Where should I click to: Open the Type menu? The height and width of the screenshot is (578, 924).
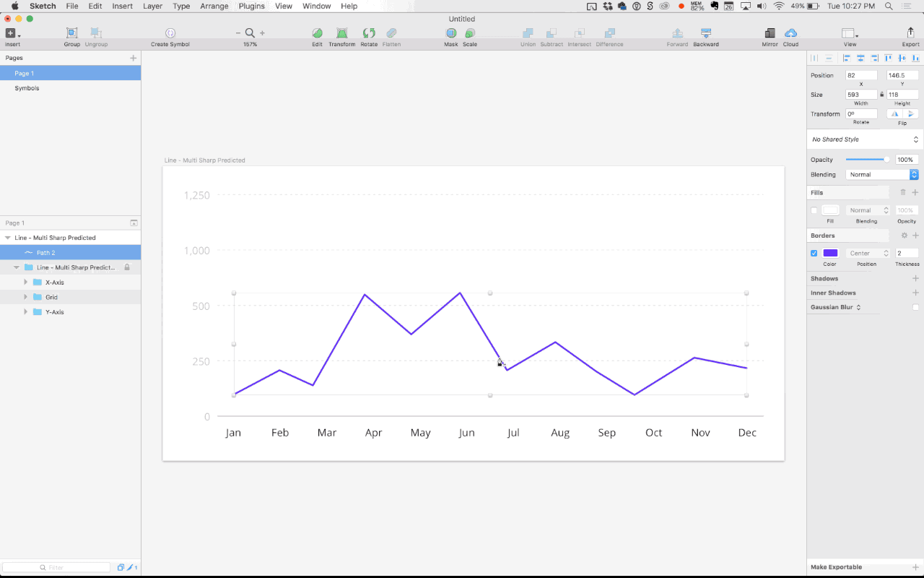pos(181,6)
